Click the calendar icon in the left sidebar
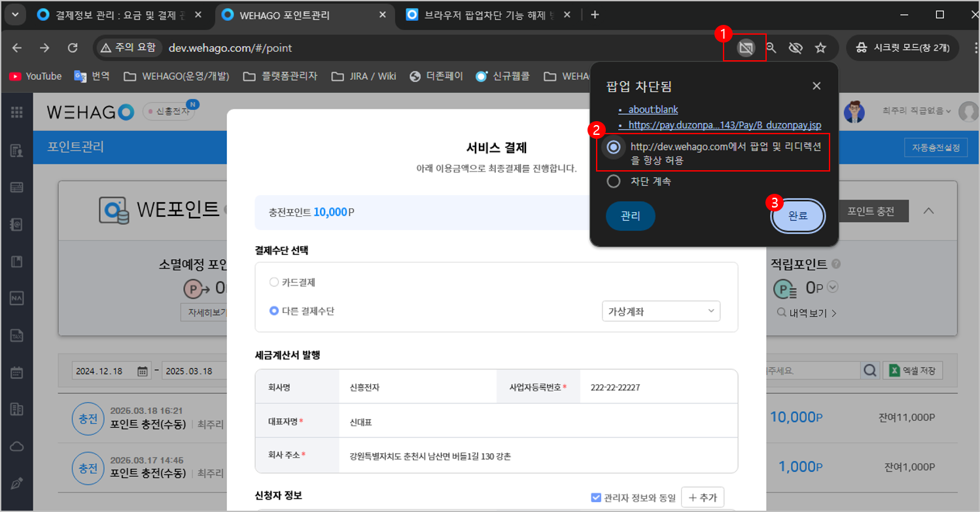The height and width of the screenshot is (512, 980). 17,373
